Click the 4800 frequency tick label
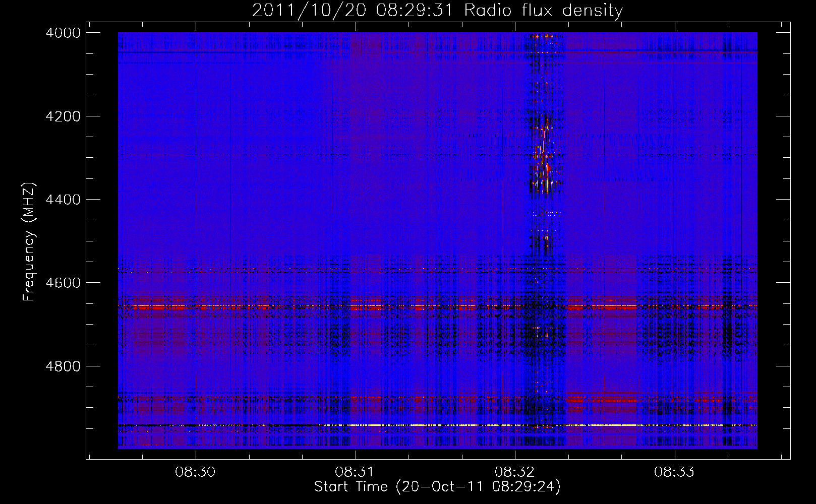816x504 pixels. click(x=63, y=366)
